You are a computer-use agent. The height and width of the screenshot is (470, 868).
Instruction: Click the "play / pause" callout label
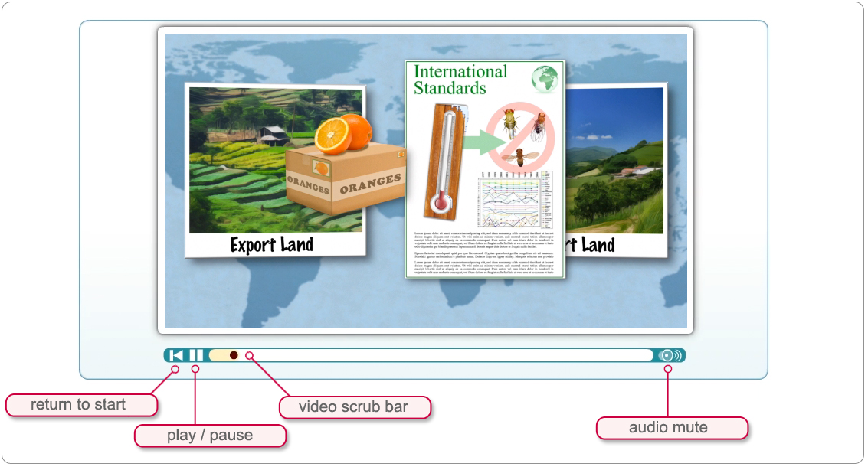coord(210,436)
